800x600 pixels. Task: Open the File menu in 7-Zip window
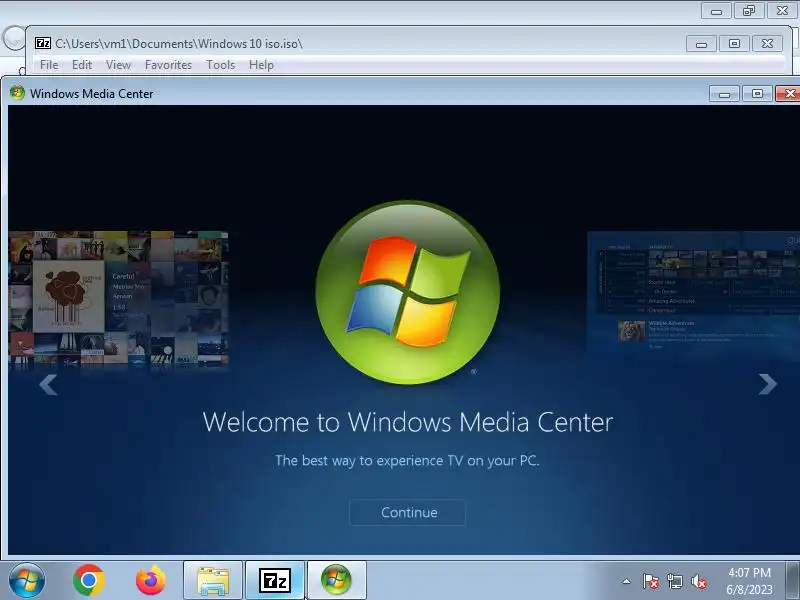coord(49,65)
